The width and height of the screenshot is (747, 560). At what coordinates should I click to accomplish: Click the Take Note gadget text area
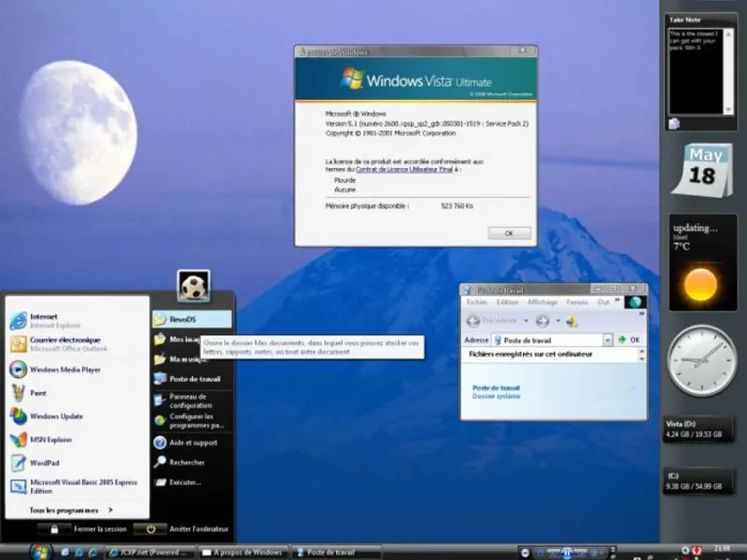[696, 72]
